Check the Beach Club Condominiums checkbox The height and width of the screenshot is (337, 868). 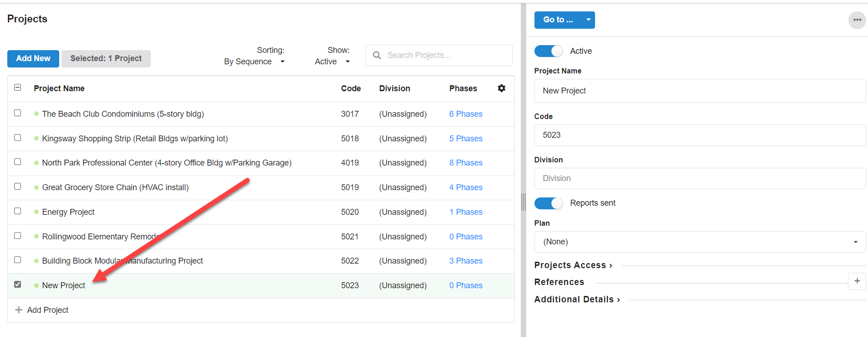18,113
